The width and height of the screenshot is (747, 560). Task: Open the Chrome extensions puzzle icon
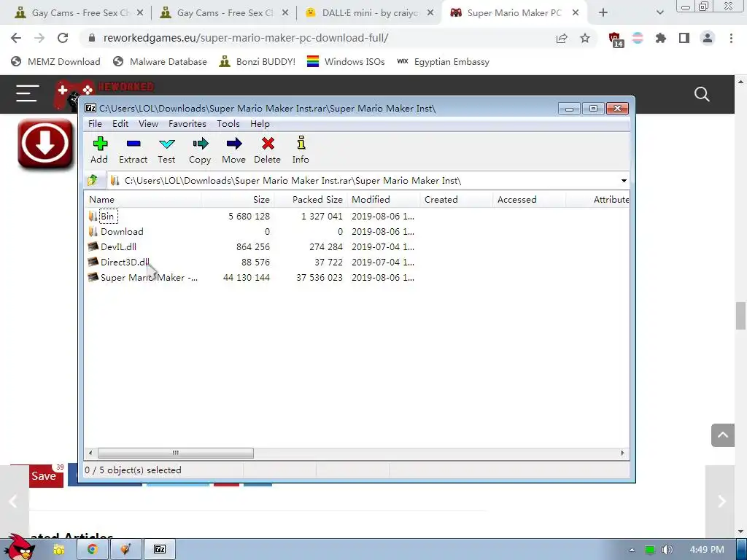[x=661, y=38]
